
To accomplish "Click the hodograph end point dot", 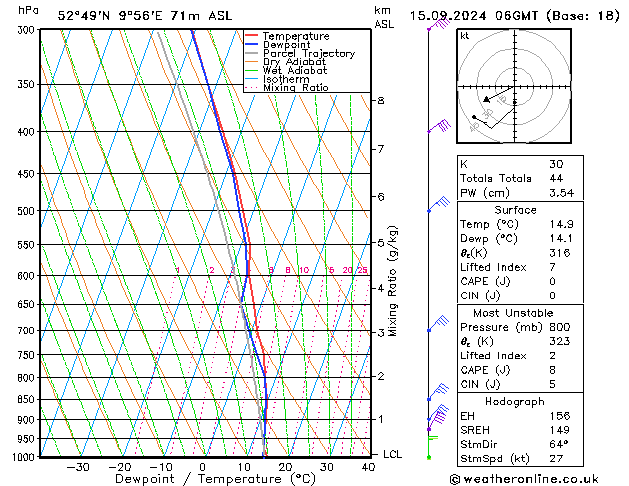I will click(474, 117).
